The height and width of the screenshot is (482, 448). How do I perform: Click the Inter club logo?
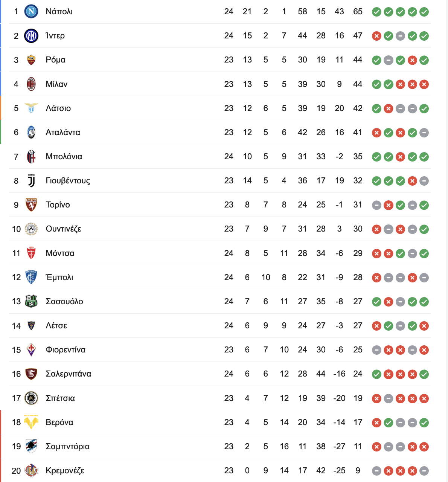coord(31,36)
